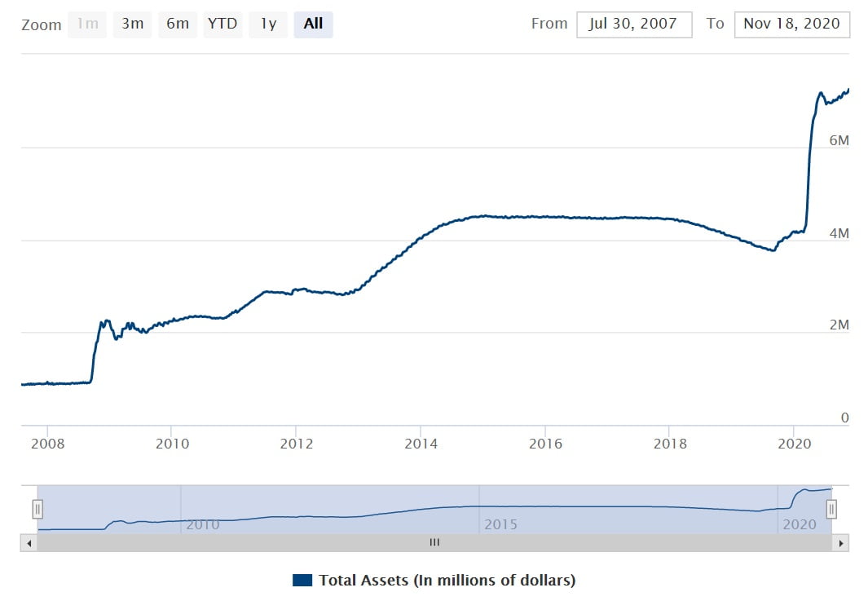Click the chart line peak in 2020
Screen dimensions: 868x601
click(821, 94)
